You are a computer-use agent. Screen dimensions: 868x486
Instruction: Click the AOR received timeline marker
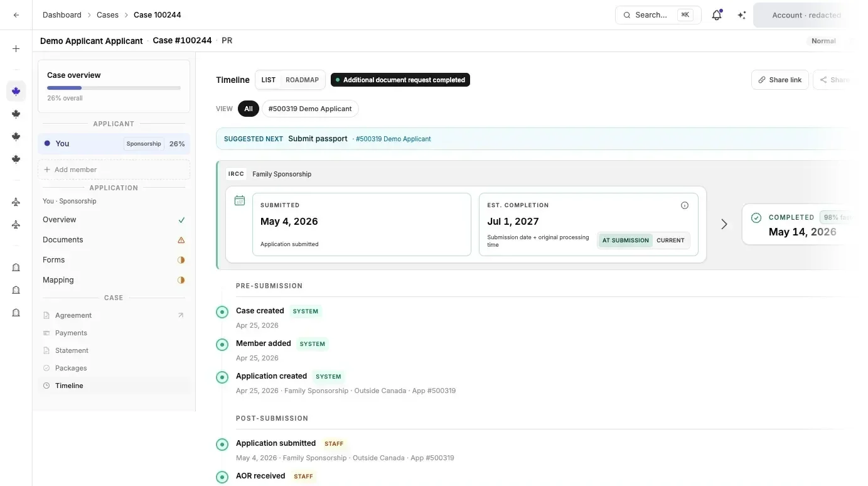pyautogui.click(x=222, y=477)
